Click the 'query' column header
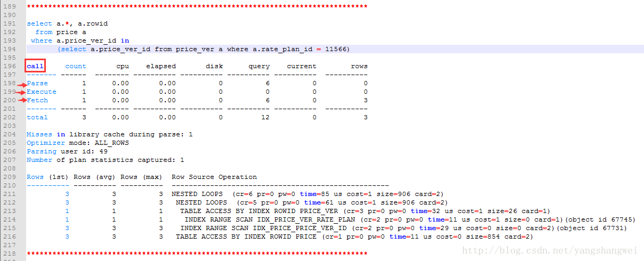This screenshot has width=644, height=261. coord(259,66)
